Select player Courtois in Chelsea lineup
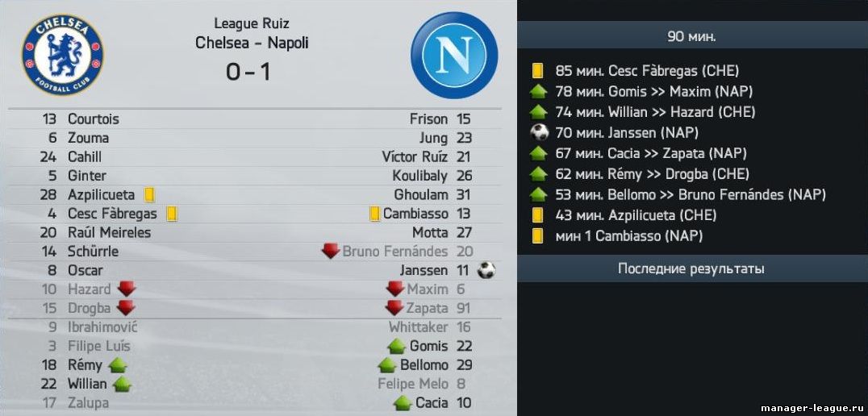 coord(94,119)
